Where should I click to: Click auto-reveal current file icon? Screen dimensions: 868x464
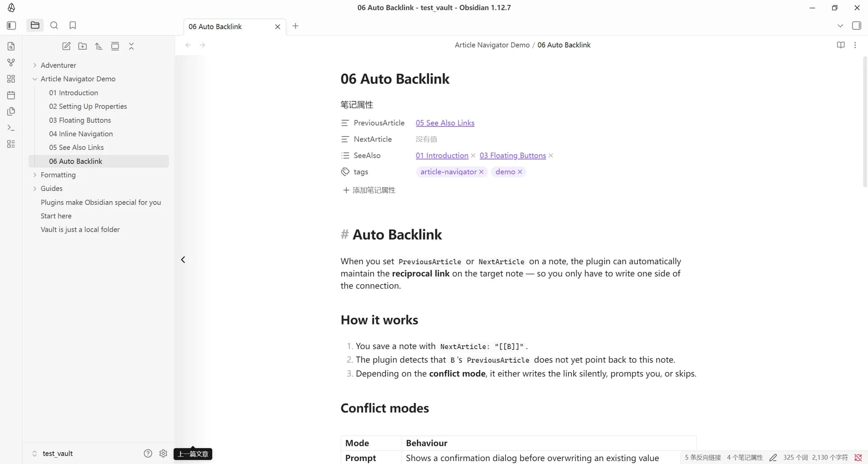(x=115, y=46)
